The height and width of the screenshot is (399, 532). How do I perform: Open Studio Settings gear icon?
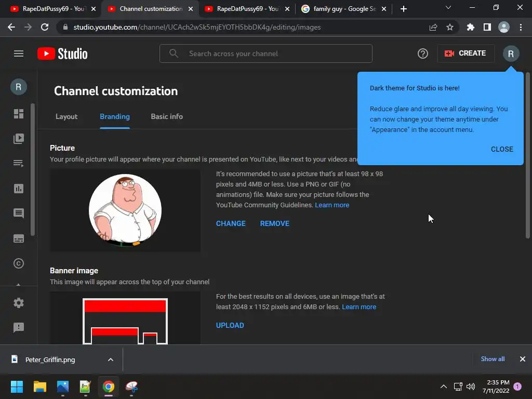[19, 303]
